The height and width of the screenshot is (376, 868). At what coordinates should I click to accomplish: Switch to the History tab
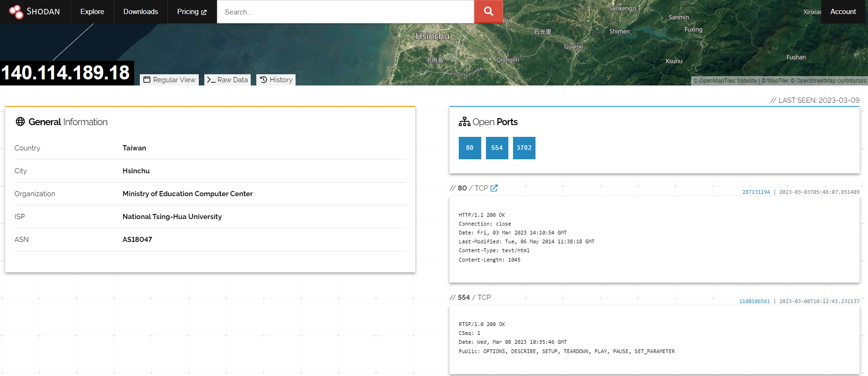(x=276, y=80)
